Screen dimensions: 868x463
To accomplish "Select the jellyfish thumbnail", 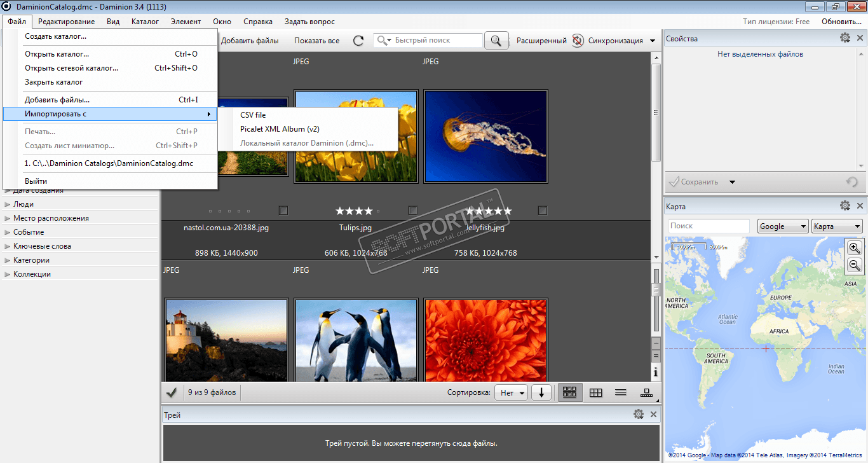I will 485,136.
